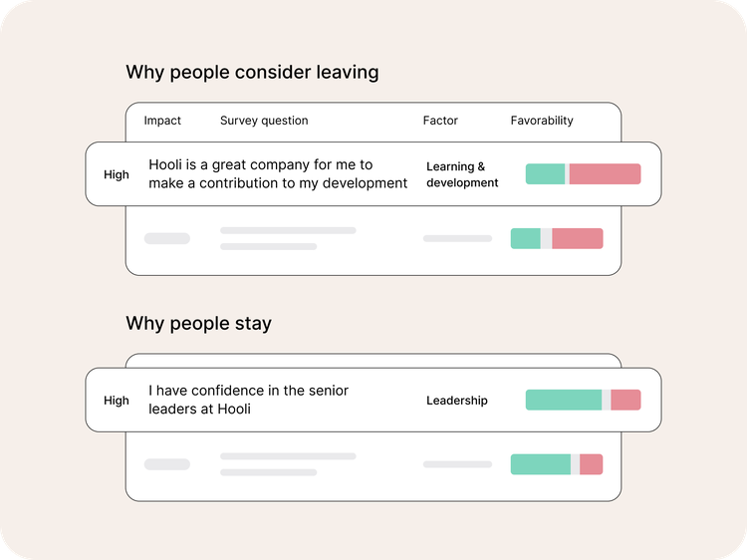Click the 'Why people consider leaving' heading
This screenshot has width=747, height=560.
tap(252, 73)
